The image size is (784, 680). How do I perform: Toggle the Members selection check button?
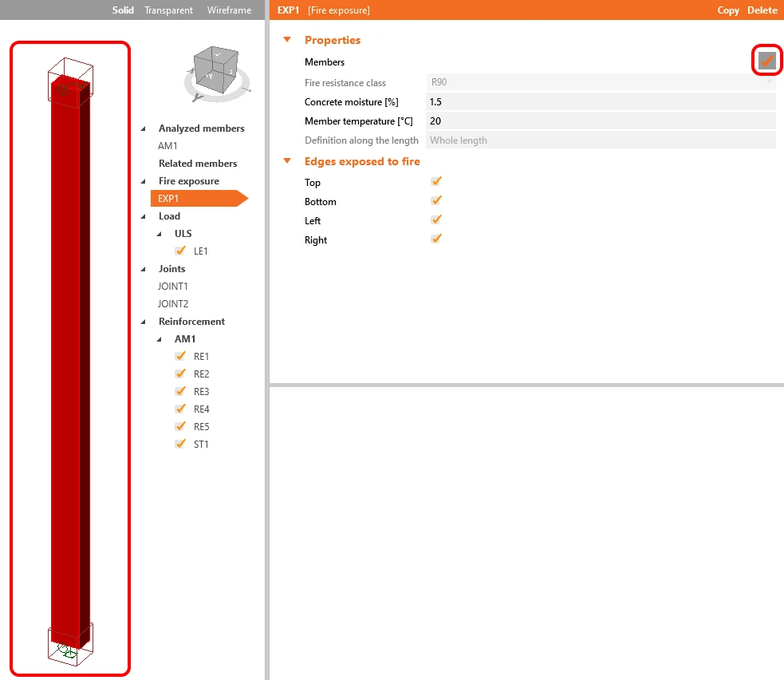tap(766, 61)
